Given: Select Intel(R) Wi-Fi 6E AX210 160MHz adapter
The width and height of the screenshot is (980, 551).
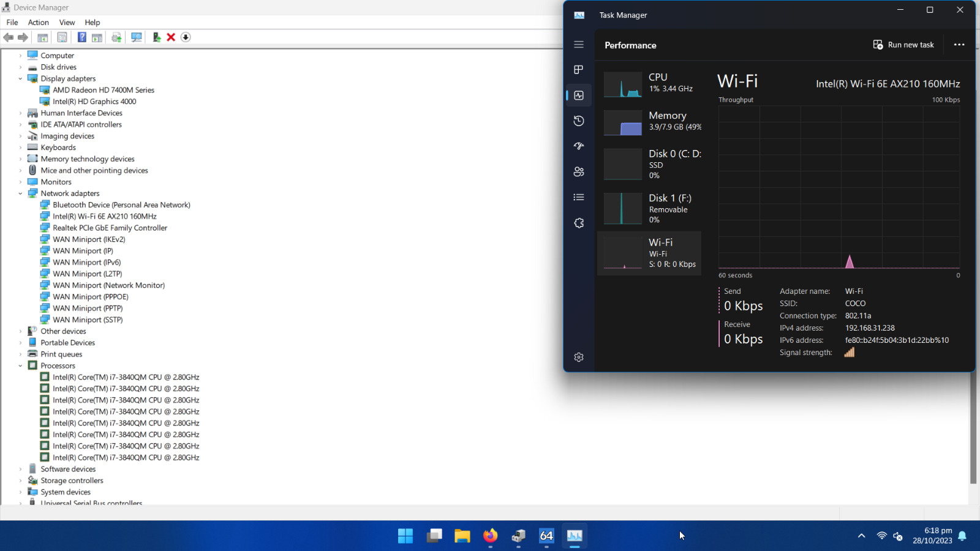Looking at the screenshot, I should pos(105,216).
